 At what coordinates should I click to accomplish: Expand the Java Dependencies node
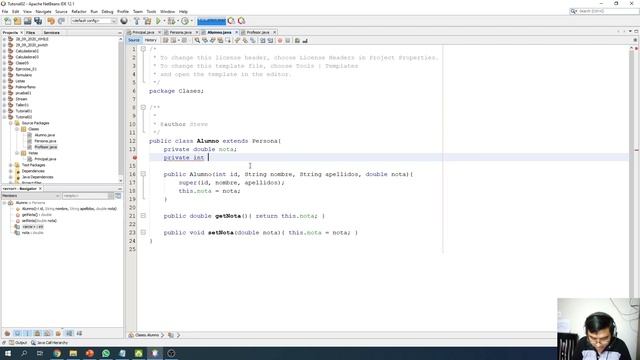tap(11, 177)
